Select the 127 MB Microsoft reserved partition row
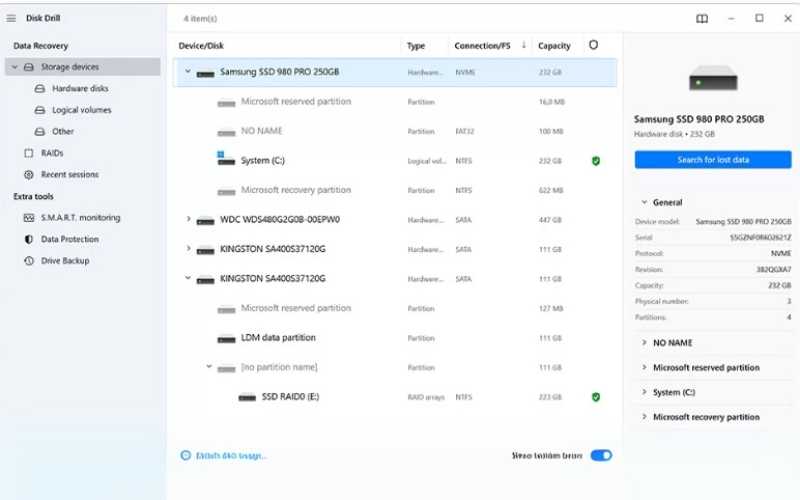800x500 pixels. pos(395,308)
